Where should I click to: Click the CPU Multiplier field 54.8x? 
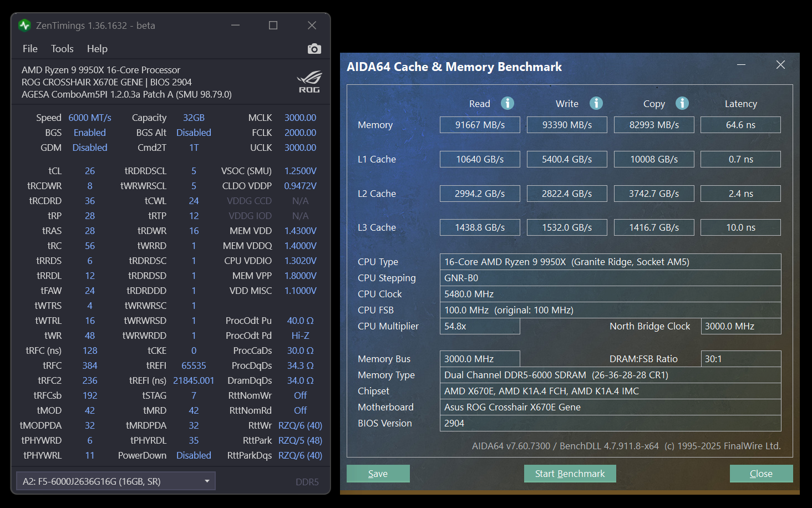[x=480, y=326]
